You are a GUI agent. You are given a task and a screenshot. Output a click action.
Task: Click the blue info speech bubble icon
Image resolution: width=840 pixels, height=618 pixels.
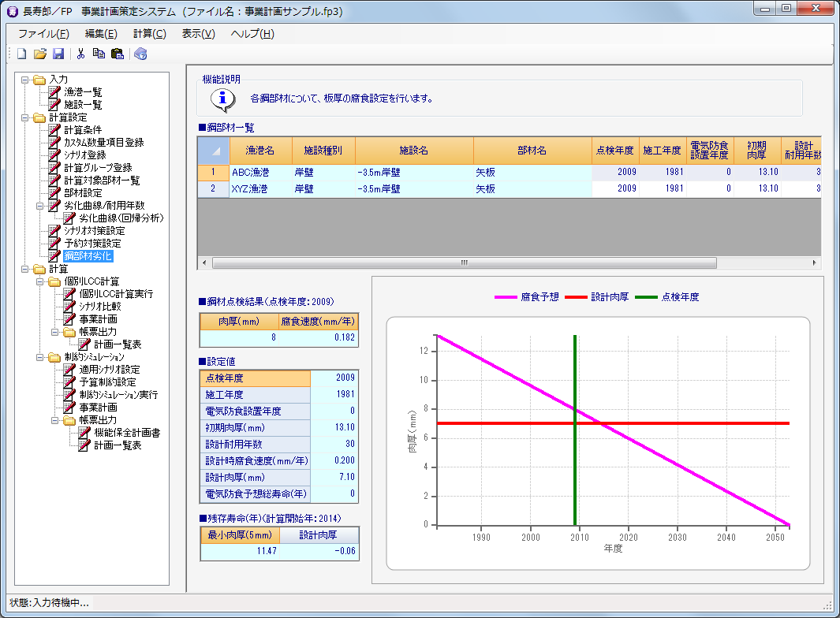[x=222, y=99]
